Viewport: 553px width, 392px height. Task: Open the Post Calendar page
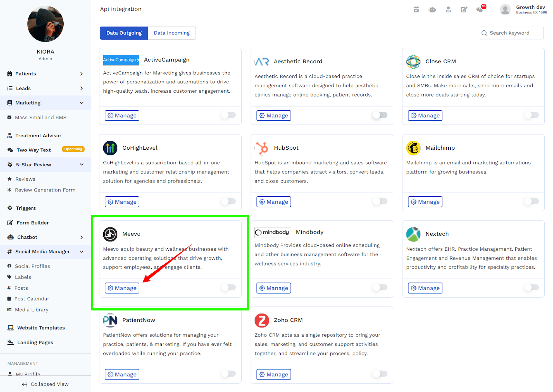click(32, 299)
